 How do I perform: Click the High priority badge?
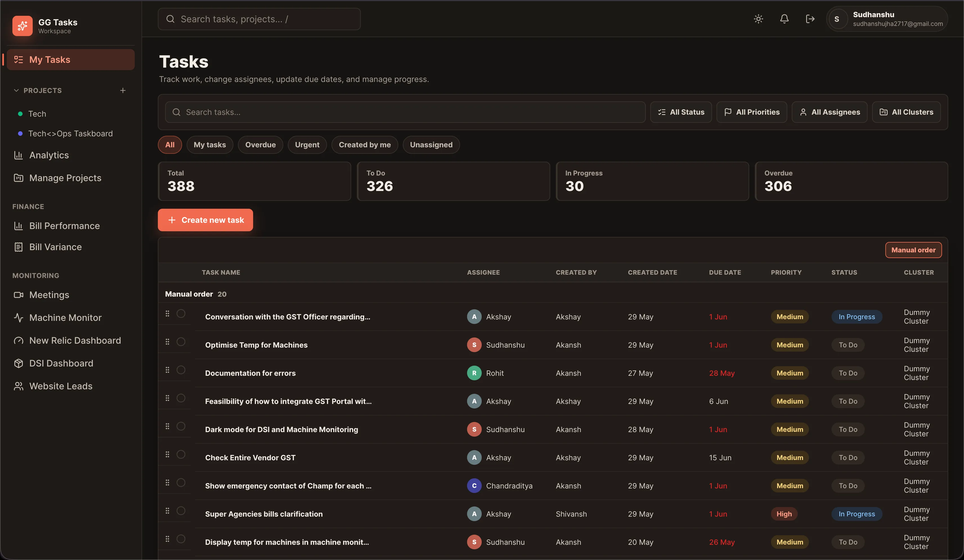pos(784,514)
